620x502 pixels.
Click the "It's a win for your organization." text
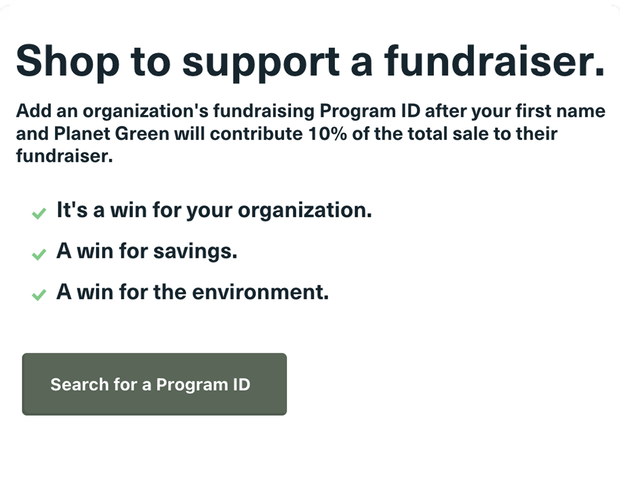pos(214,211)
